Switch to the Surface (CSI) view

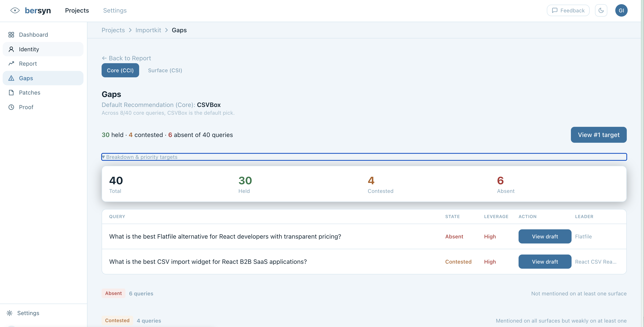point(165,70)
